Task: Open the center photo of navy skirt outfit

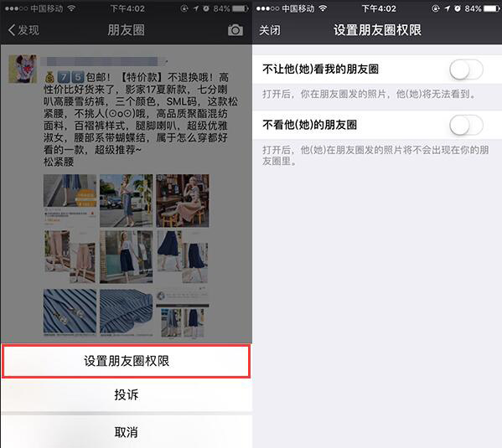Action: click(x=127, y=257)
